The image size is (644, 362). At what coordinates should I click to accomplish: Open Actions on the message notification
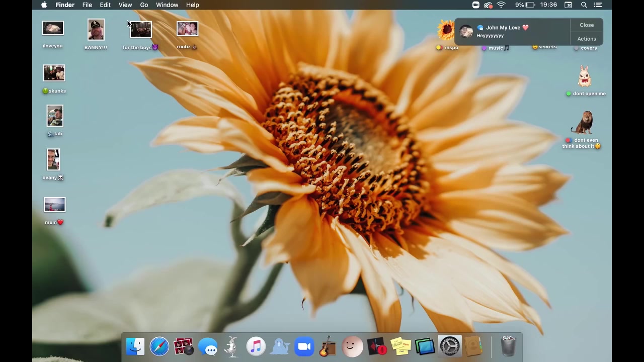[587, 39]
